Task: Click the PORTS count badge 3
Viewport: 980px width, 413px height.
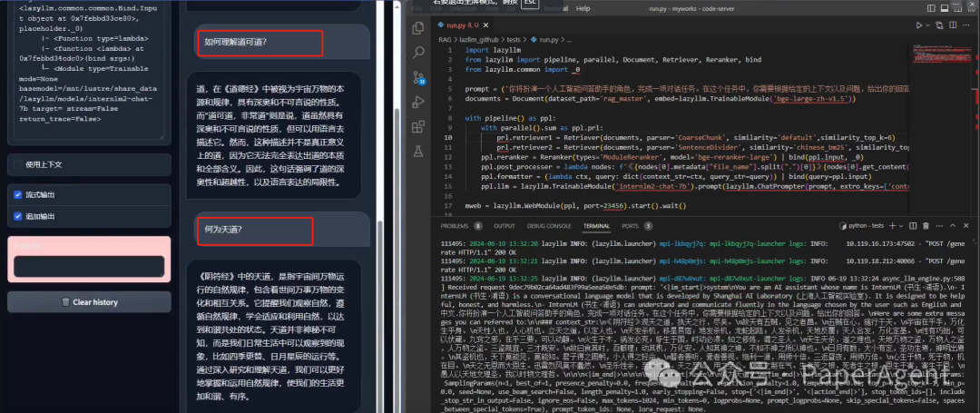Action: (x=648, y=225)
